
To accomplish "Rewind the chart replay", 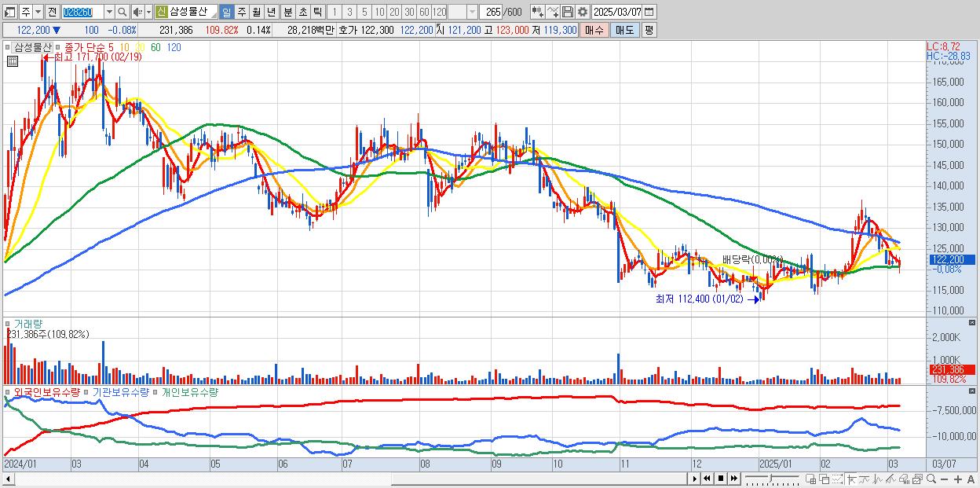I will point(707,479).
